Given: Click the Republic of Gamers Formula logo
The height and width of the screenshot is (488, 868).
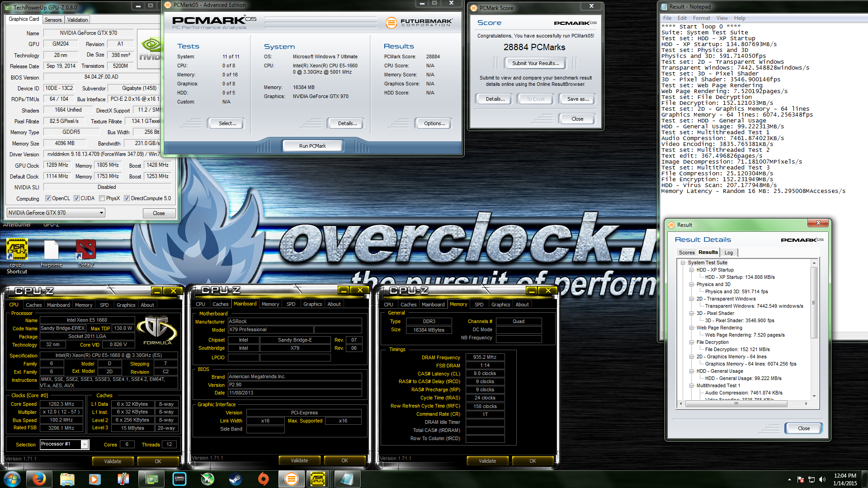Looking at the screenshot, I should (156, 331).
